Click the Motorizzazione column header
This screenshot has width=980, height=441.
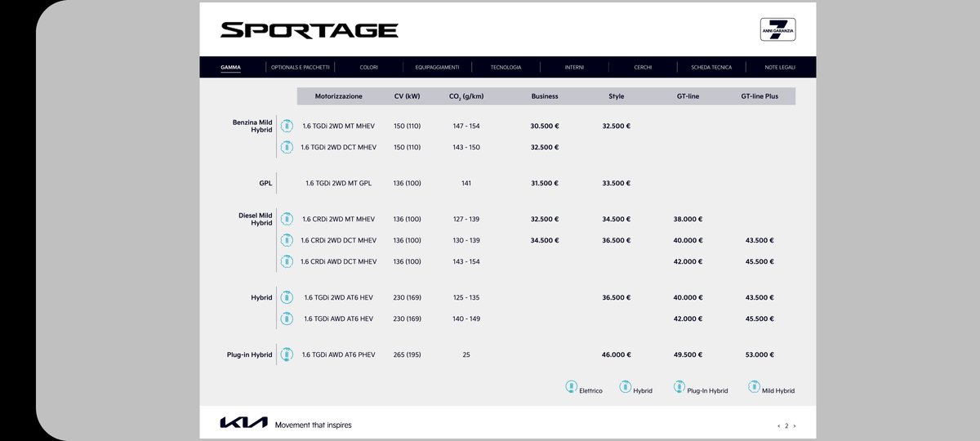(x=339, y=96)
